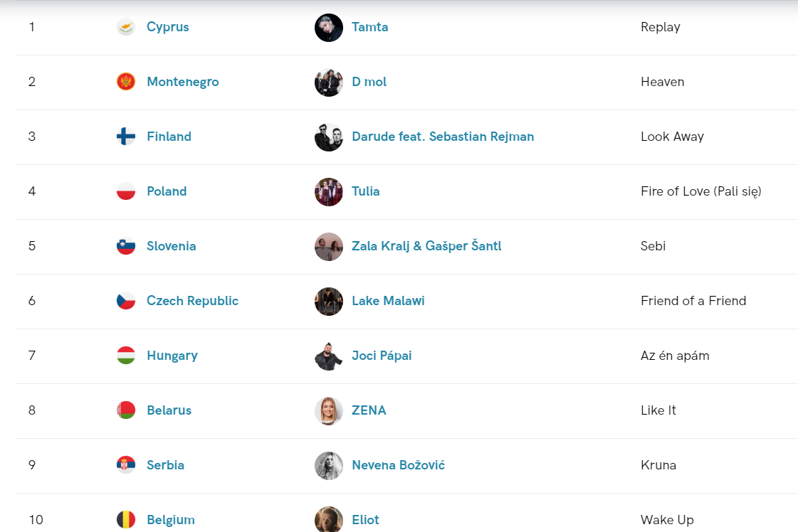Open the Poland country link
This screenshot has height=532, width=798.
pos(167,191)
